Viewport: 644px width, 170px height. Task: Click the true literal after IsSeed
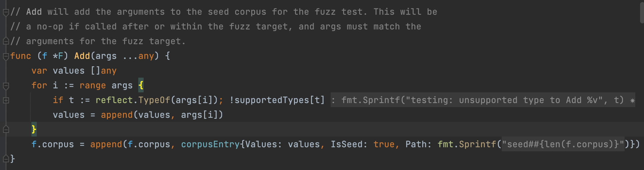384,144
